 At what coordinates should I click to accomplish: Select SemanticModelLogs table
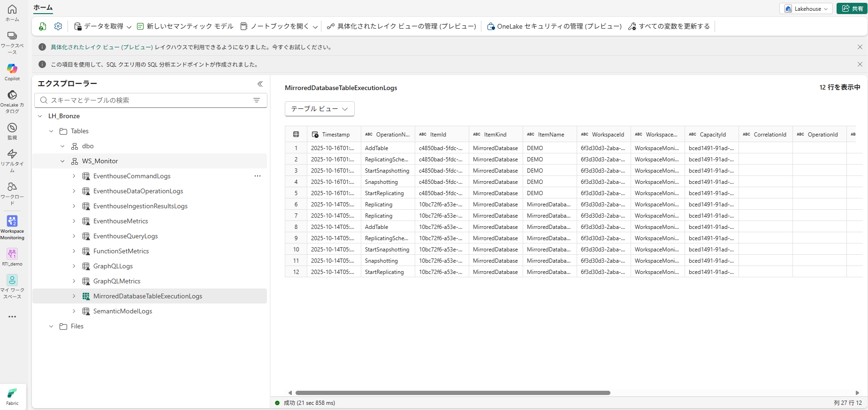122,311
